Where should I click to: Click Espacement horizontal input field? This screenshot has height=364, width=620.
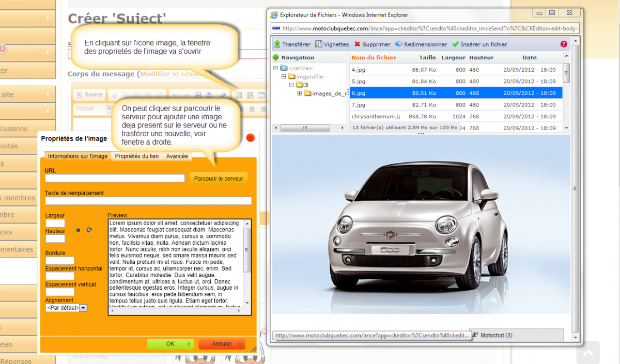click(60, 276)
